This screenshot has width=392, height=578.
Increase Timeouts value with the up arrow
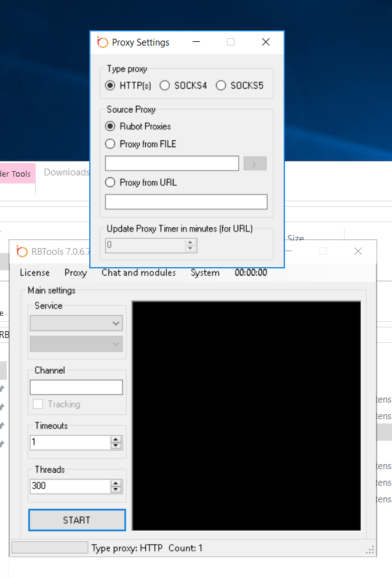[x=116, y=440]
